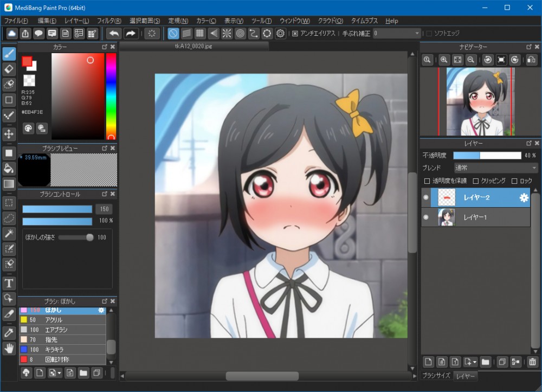The height and width of the screenshot is (392, 542).
Task: Pick the Eyedropper tool
Action: (9, 333)
